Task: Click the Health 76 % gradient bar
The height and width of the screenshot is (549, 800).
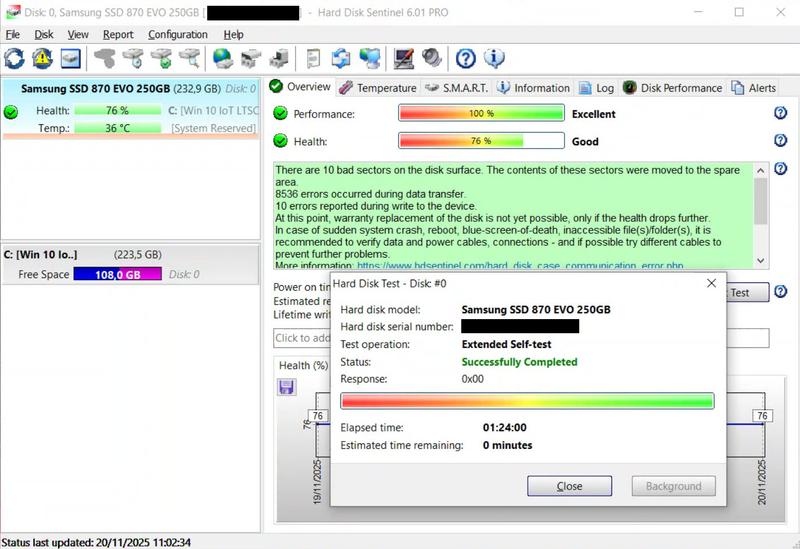Action: [x=481, y=140]
